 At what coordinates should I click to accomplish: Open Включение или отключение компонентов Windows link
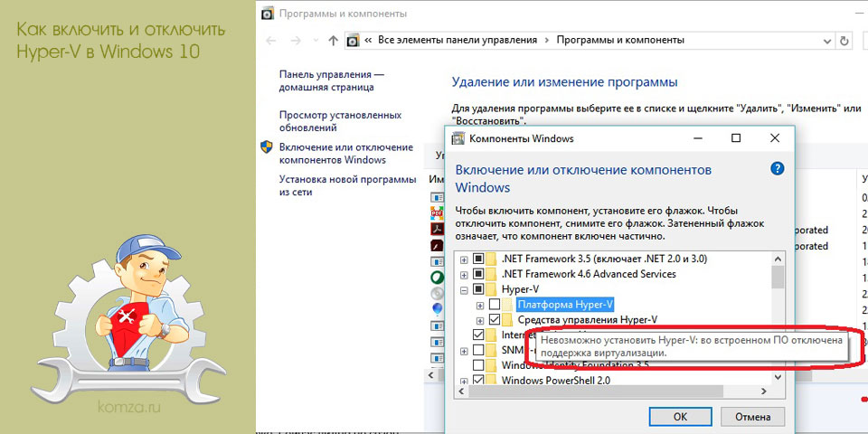[346, 154]
